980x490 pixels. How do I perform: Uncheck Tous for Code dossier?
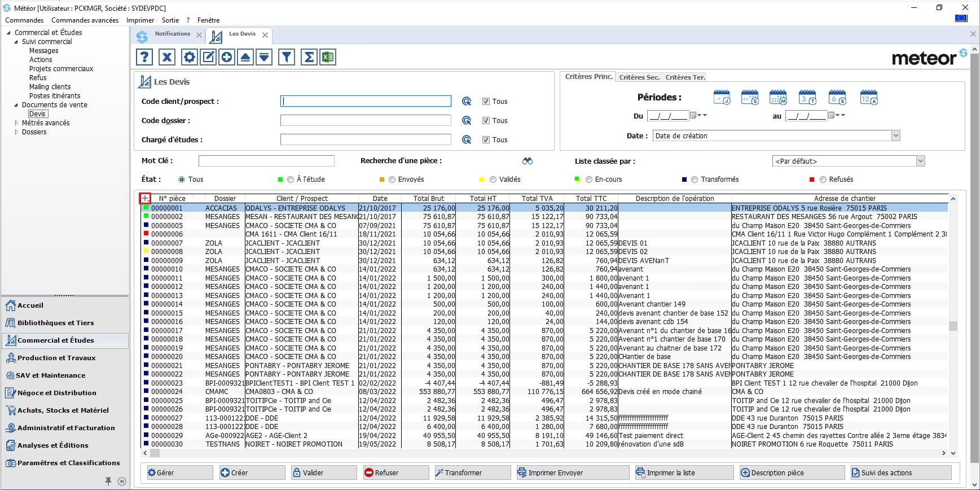click(486, 121)
